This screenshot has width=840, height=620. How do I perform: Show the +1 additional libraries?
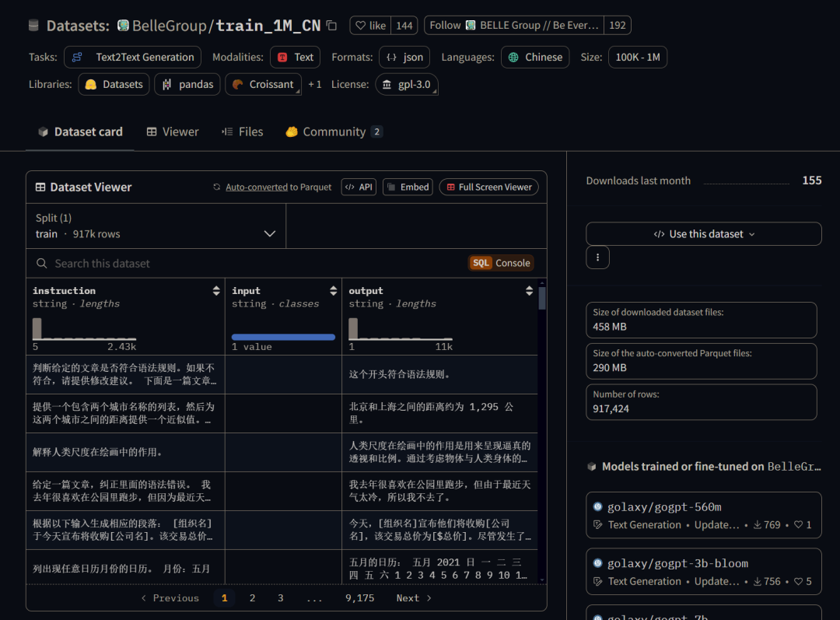click(x=314, y=84)
